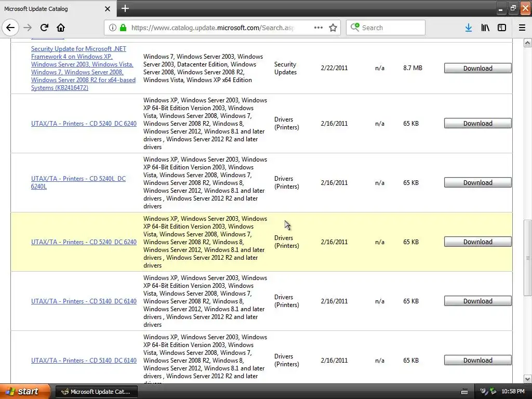The width and height of the screenshot is (532, 399).
Task: Show site information icon in address bar
Action: (x=113, y=28)
